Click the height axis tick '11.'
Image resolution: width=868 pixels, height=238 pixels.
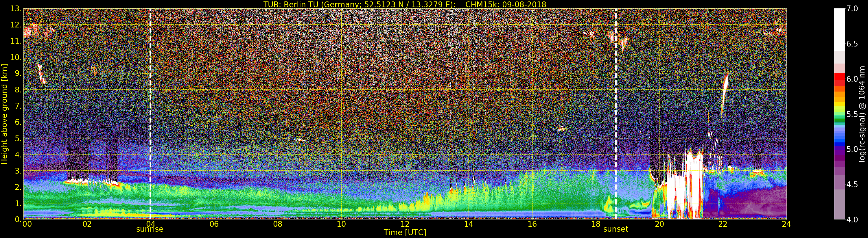point(16,41)
